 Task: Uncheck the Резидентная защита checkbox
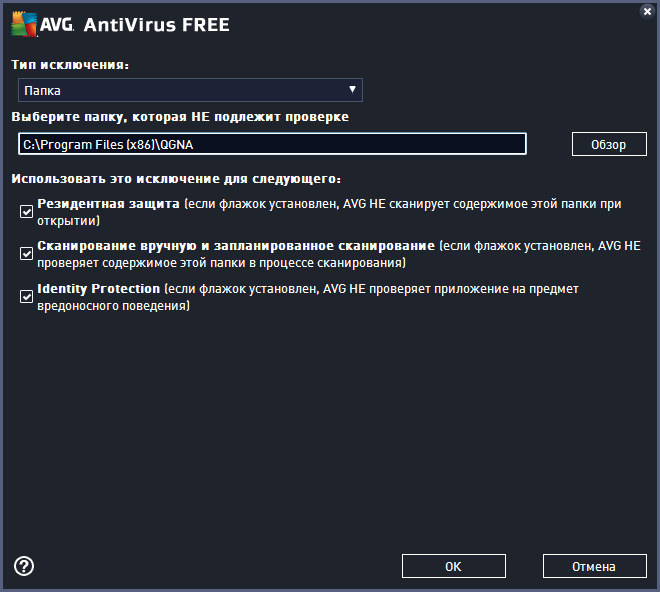point(27,211)
